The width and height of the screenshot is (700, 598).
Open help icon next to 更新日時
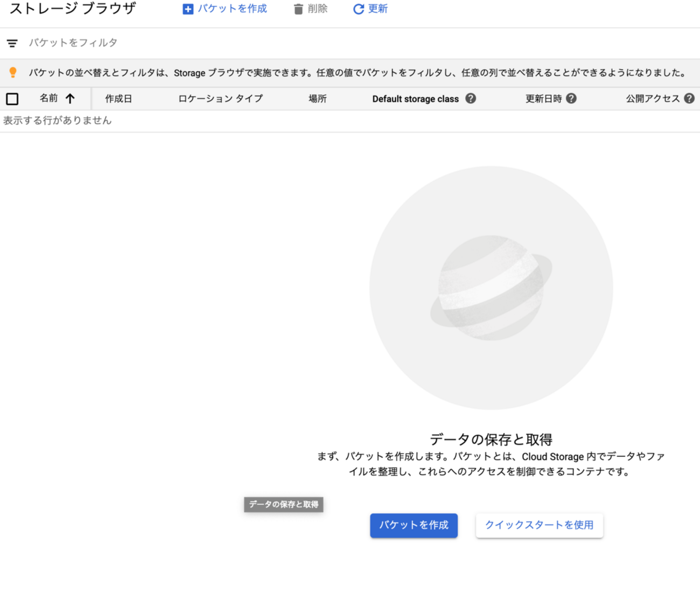click(571, 99)
